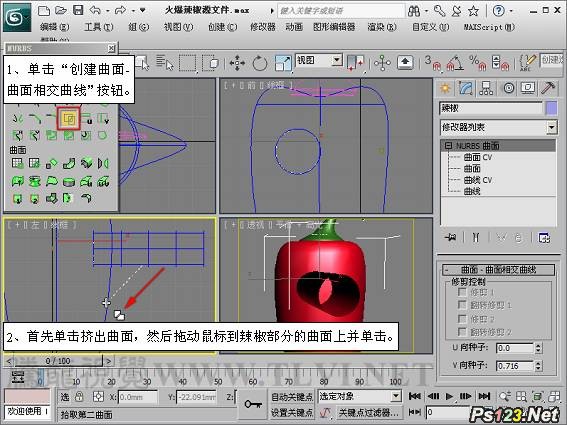Switch to the Display panel tab
The image size is (567, 425).
[528, 88]
